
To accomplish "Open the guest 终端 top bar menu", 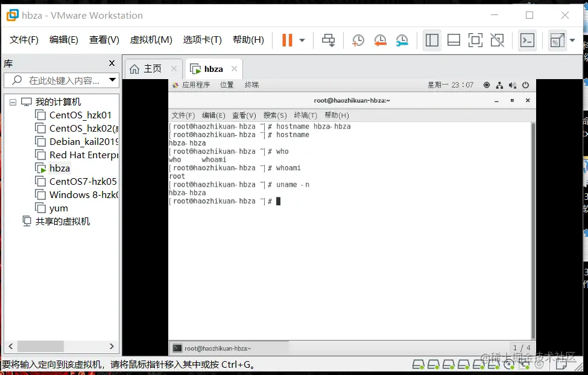I will click(251, 85).
